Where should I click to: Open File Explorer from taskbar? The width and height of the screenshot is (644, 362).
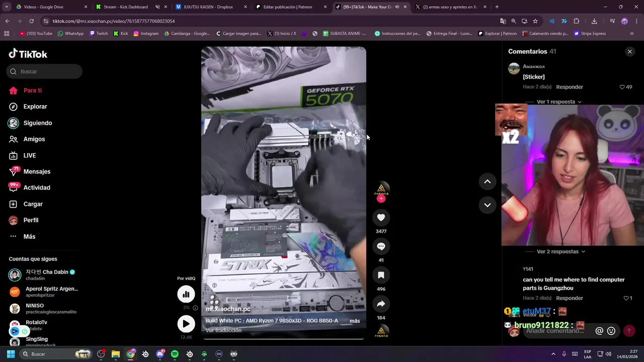[x=115, y=354]
